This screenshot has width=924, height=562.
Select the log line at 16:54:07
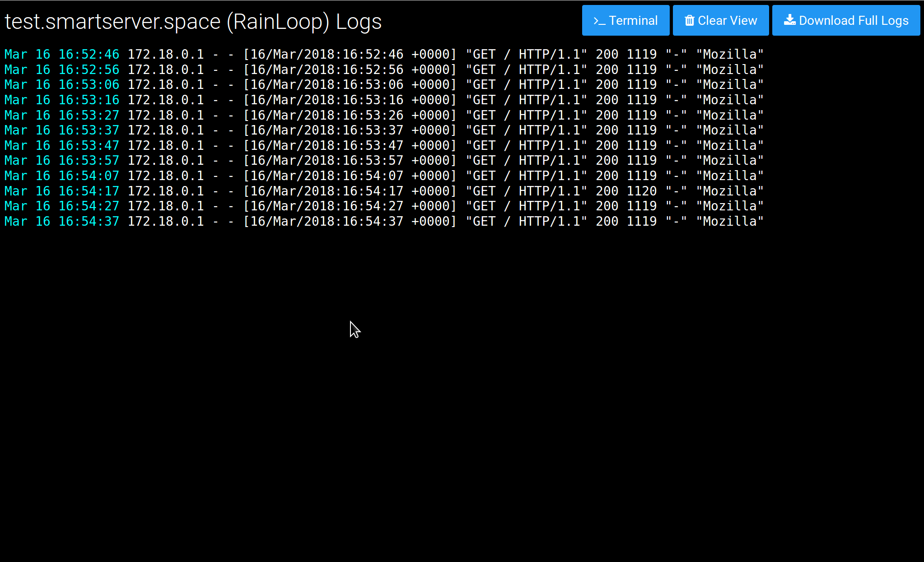383,176
